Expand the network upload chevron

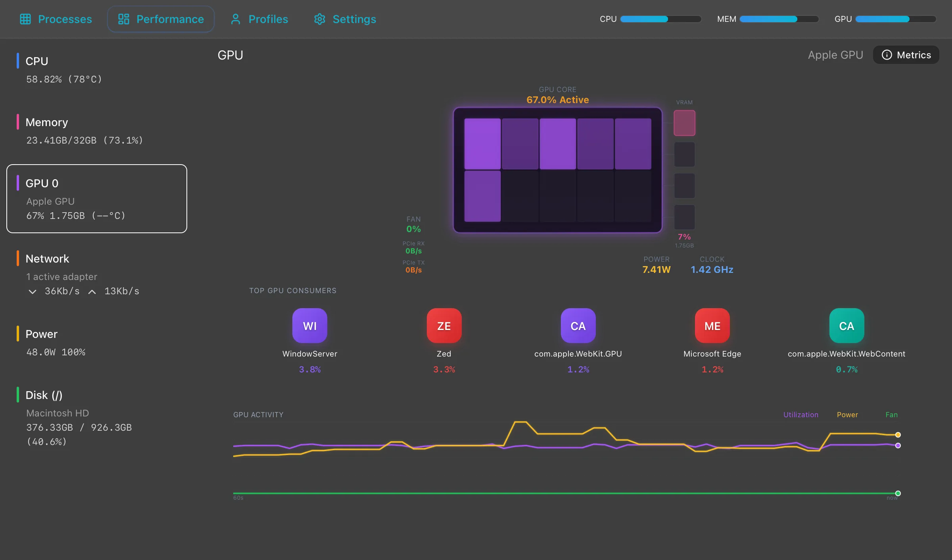coord(92,292)
